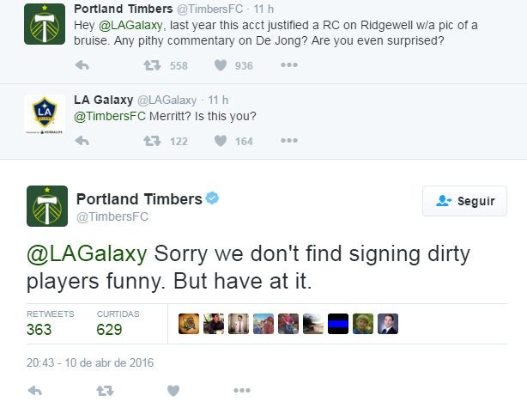Screen dimensions: 527x420
Task: Reply to the main Portland Timbers tweet
Action: (35, 391)
